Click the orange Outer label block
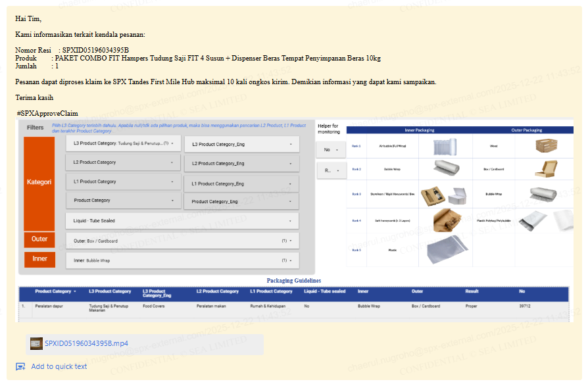 point(39,239)
